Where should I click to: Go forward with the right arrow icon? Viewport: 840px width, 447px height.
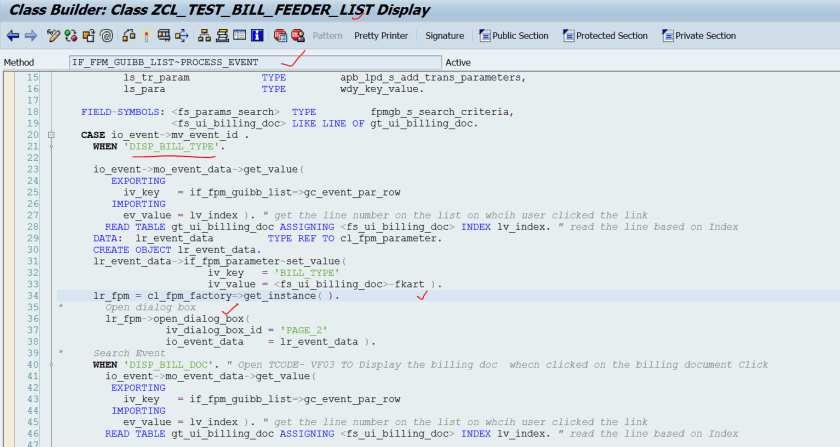point(31,36)
